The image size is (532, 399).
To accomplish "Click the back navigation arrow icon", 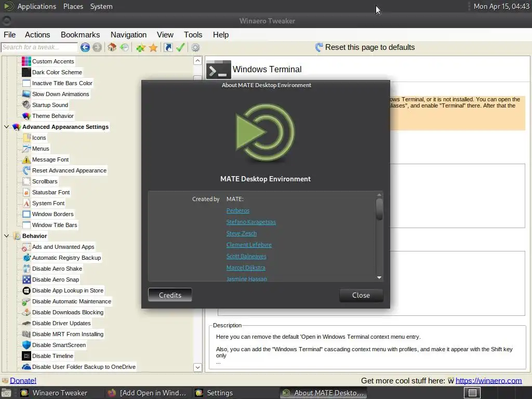I will tap(85, 47).
